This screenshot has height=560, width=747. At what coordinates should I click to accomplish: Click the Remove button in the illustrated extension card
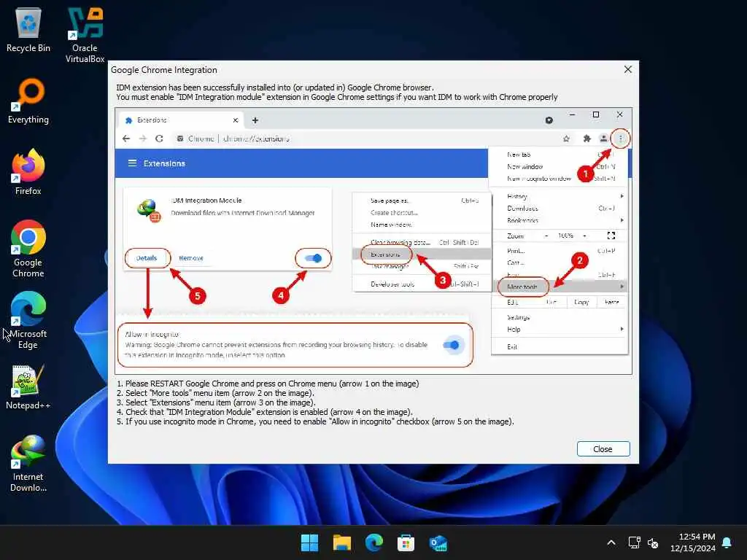click(191, 258)
